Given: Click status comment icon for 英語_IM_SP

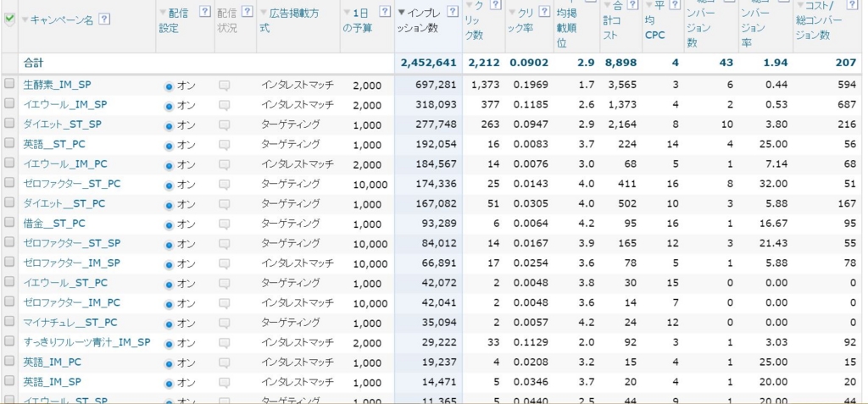Looking at the screenshot, I should click(224, 383).
